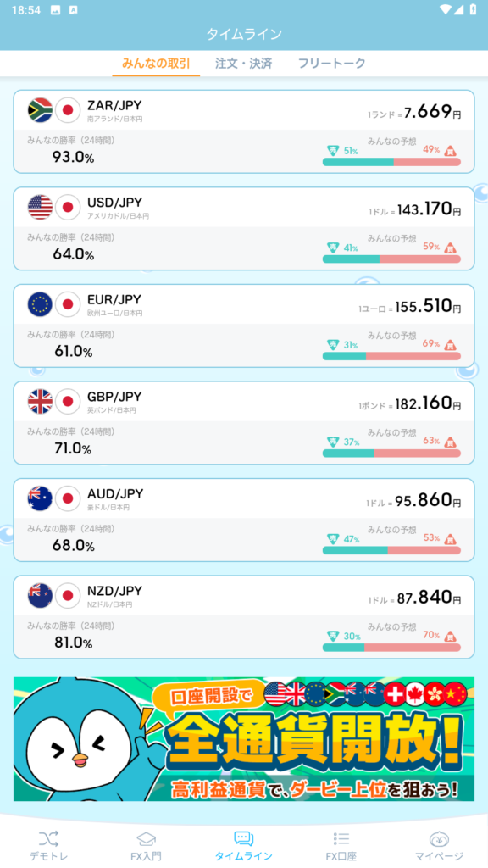Tap the South Africa flag on ZAR/JPY
488x868 pixels.
tap(41, 110)
